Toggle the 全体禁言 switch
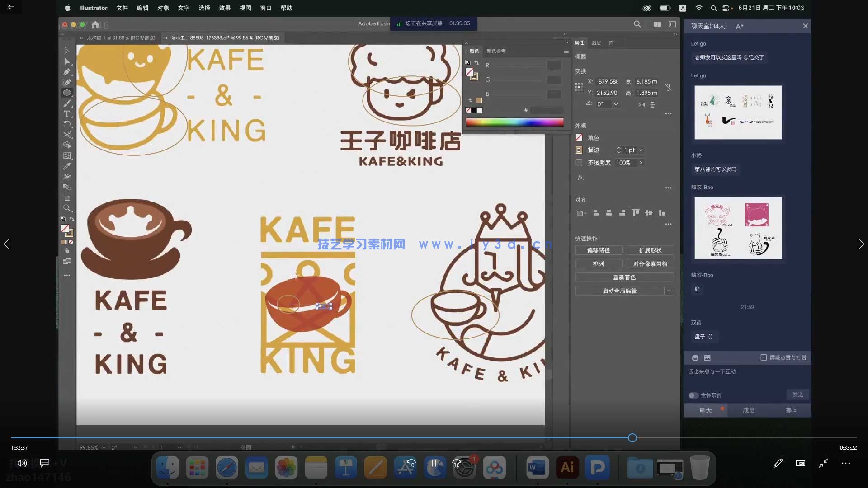The width and height of the screenshot is (868, 488). (x=693, y=395)
